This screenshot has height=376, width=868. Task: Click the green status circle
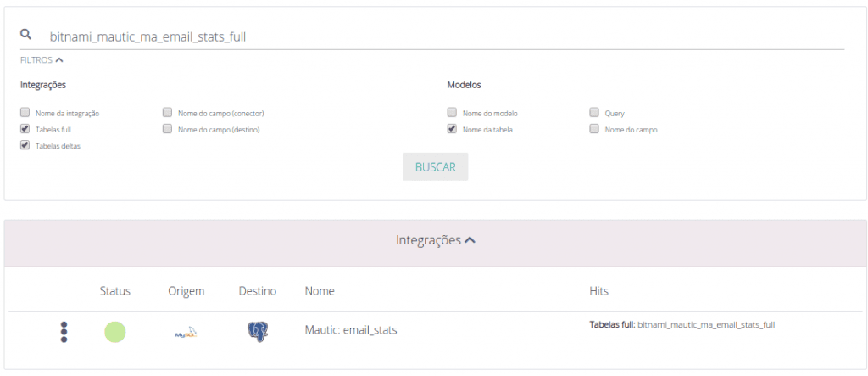(114, 332)
